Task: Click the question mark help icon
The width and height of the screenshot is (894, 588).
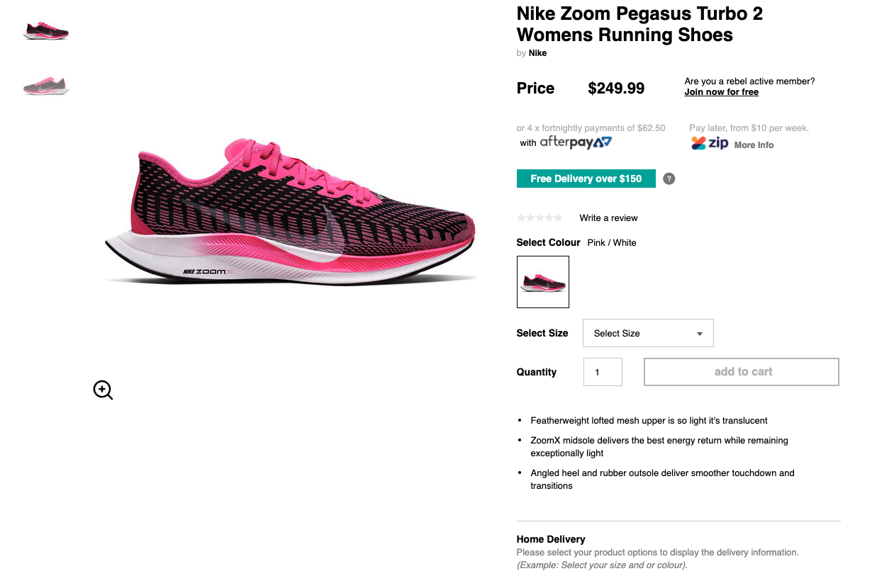Action: click(x=669, y=179)
